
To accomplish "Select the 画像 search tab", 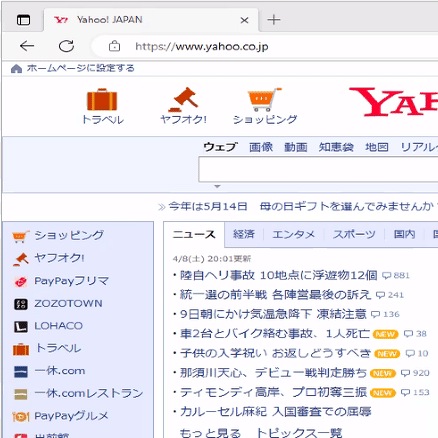I will [261, 147].
